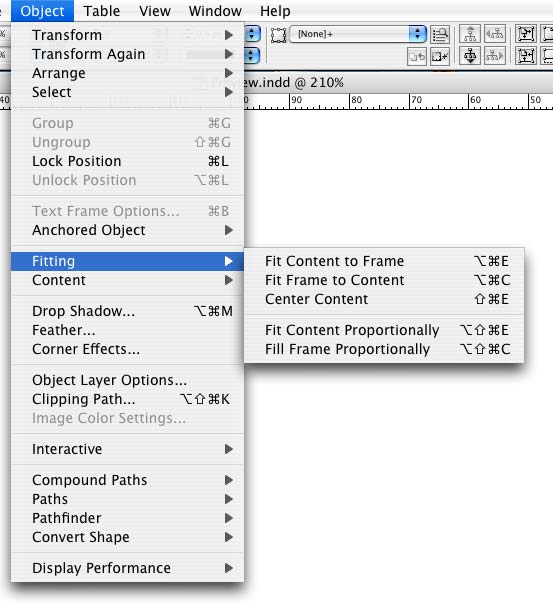The image size is (553, 605).
Task: Open Quick Apply list-with-magnifier icon
Action: point(440,34)
